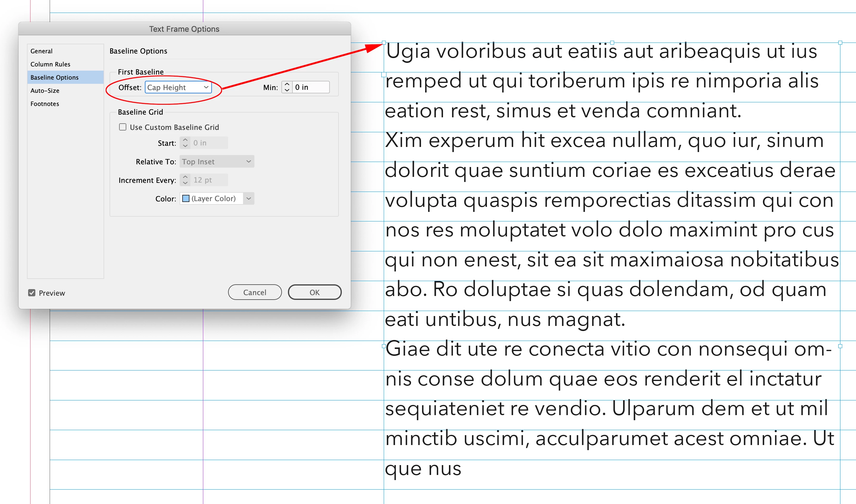
Task: Click the Layer Color swatch
Action: coord(186,199)
